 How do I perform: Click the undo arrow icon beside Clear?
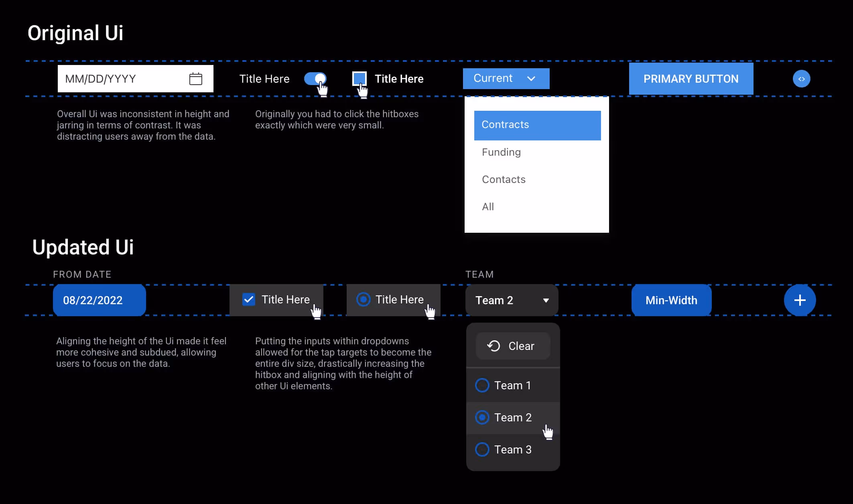point(494,346)
